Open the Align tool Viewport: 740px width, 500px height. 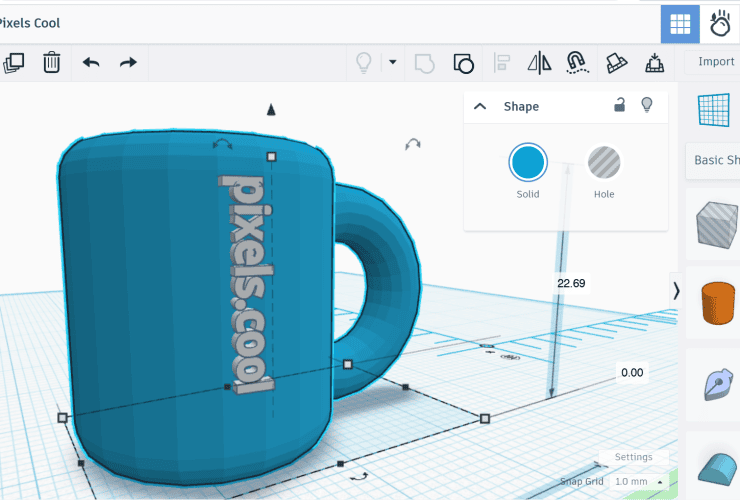point(502,62)
